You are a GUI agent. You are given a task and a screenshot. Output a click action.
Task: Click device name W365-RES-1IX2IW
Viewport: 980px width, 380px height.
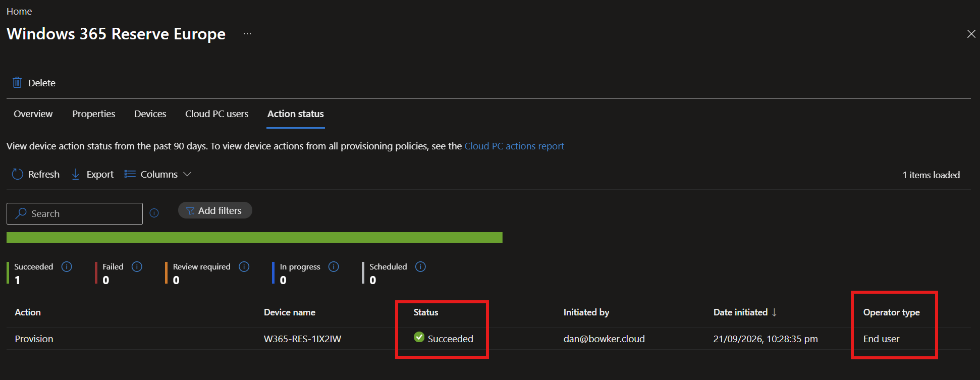click(x=302, y=339)
